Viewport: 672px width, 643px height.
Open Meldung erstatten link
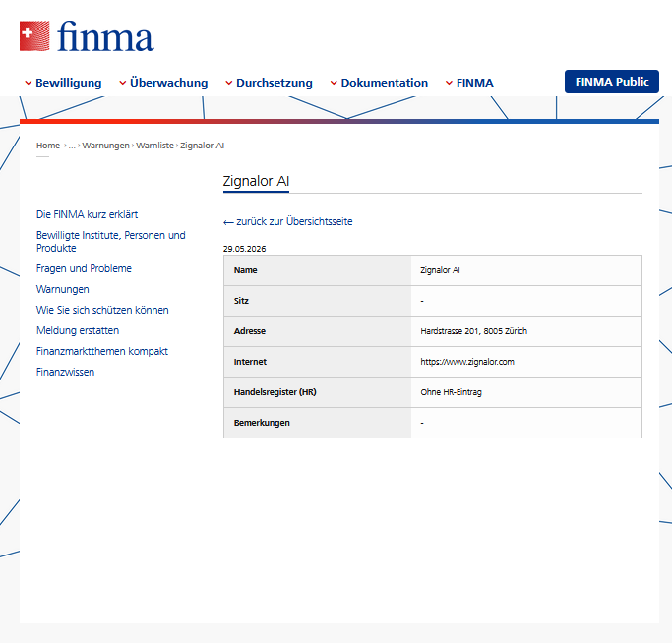pyautogui.click(x=78, y=330)
